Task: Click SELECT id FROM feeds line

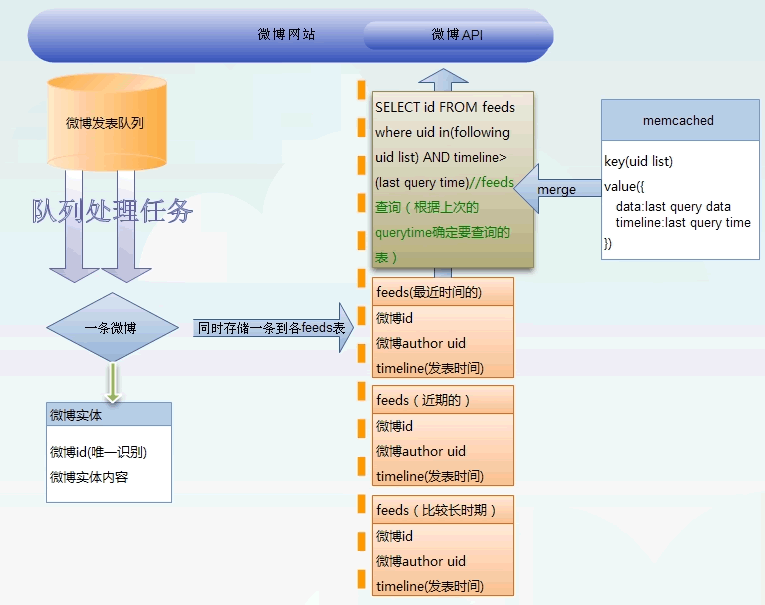Action: coord(445,107)
